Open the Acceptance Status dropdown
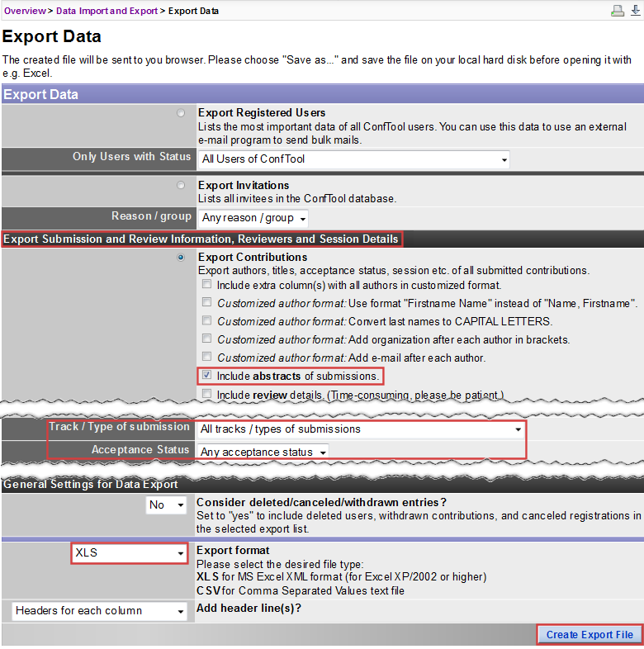Image resolution: width=644 pixels, height=649 pixels. [263, 452]
